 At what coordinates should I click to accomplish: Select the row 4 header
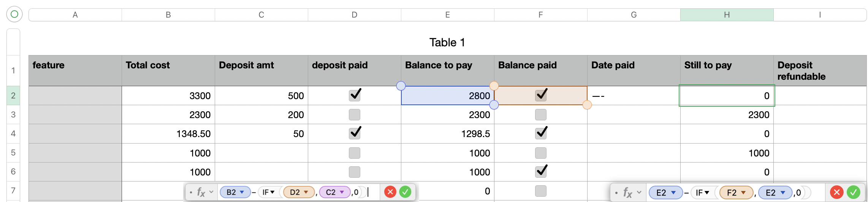click(x=13, y=134)
